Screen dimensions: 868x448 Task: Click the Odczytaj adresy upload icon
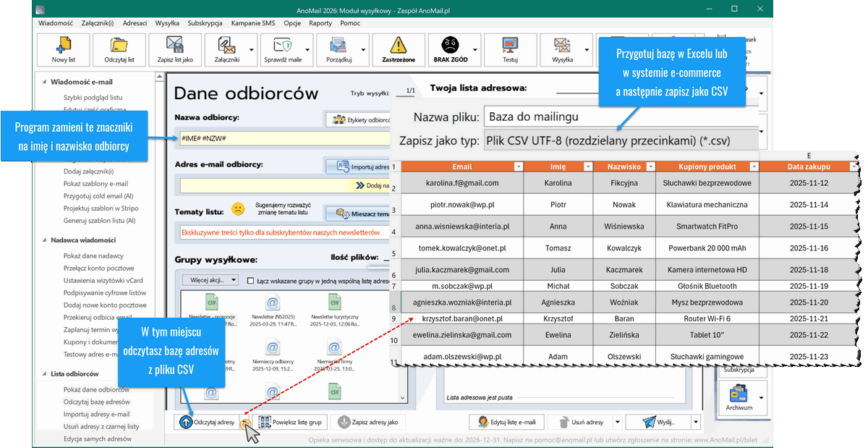coord(186,422)
